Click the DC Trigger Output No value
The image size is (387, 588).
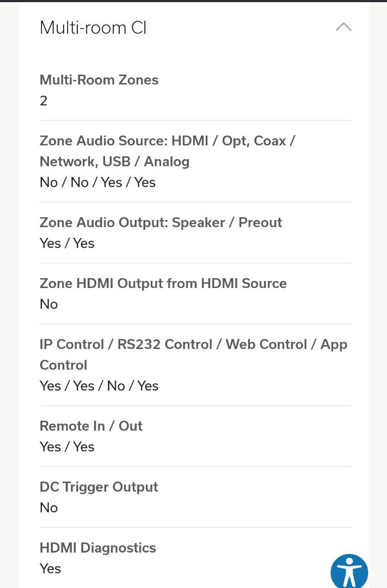tap(49, 508)
